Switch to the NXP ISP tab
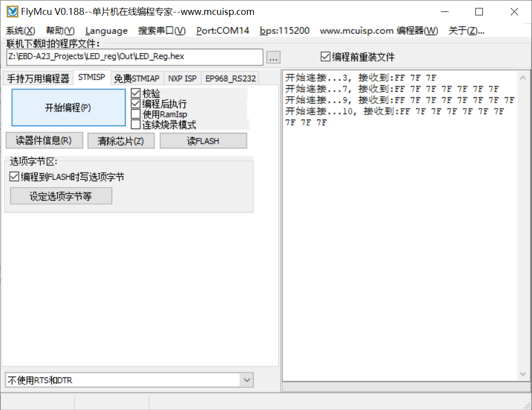Viewport: 532px width, 410px height. point(183,78)
